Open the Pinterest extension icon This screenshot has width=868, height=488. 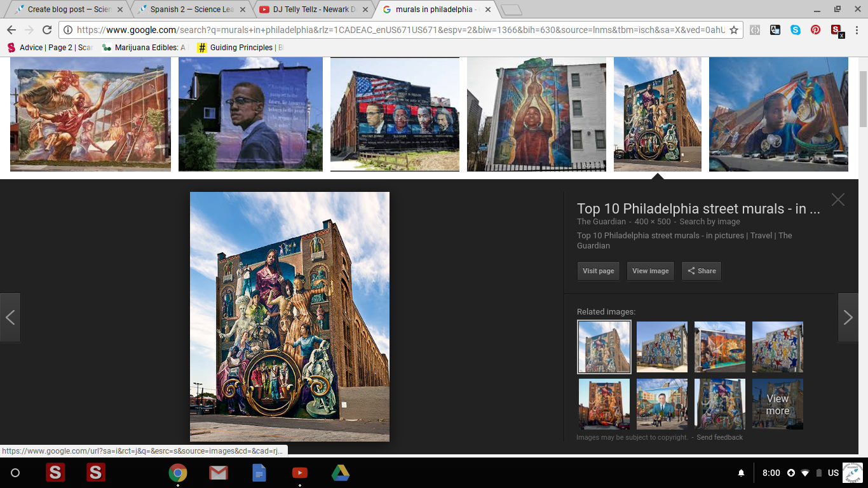(x=815, y=30)
